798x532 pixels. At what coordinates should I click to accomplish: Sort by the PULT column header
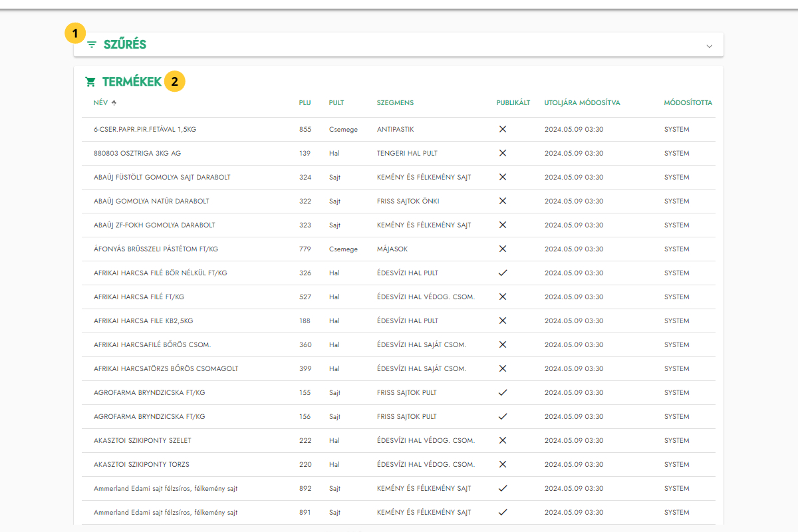coord(336,103)
